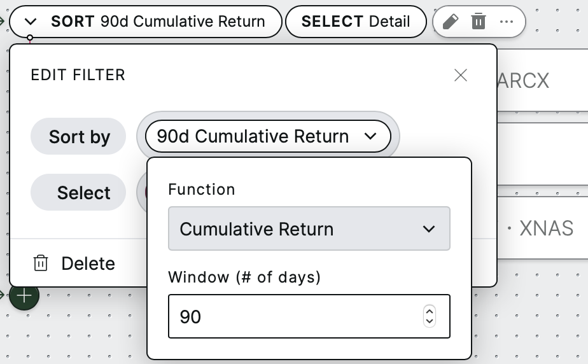Open the ARCX asset card

[542, 80]
